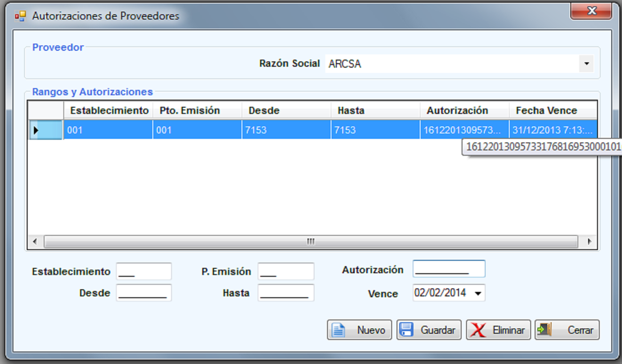Sort by Establecimiento column header

(108, 110)
